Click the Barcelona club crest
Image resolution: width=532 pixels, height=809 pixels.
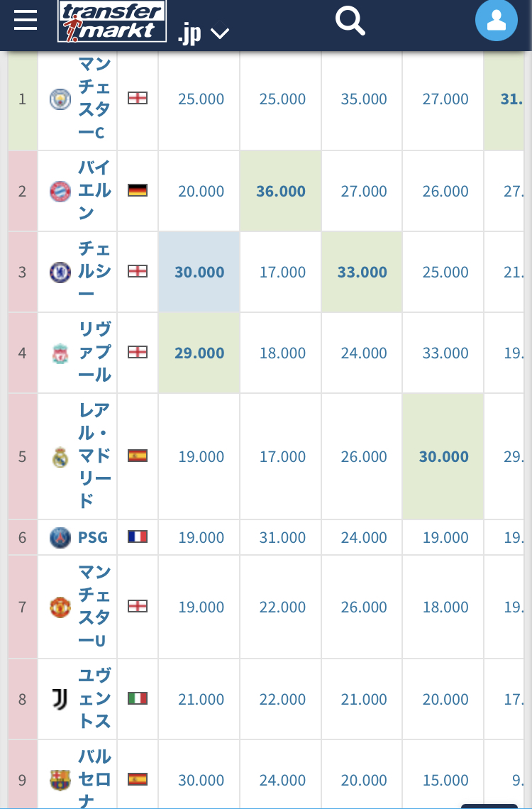(x=60, y=780)
